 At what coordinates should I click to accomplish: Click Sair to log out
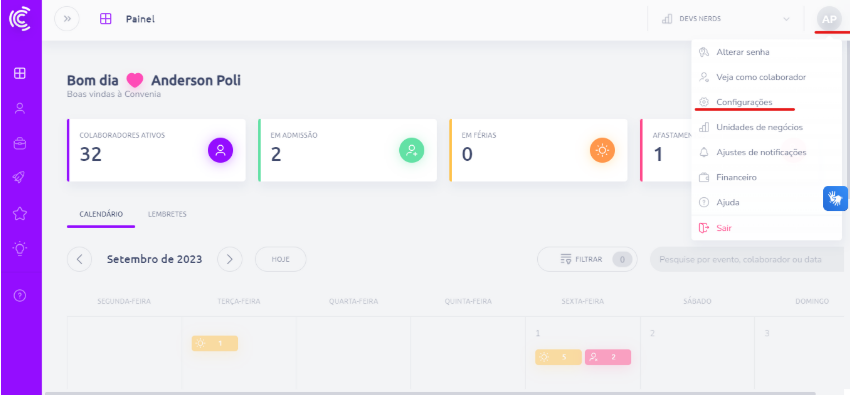724,228
